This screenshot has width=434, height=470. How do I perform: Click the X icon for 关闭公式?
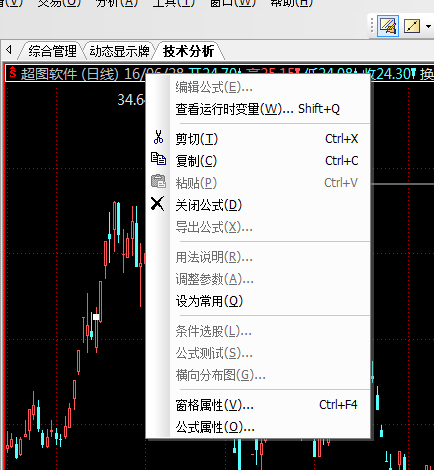tap(158, 203)
